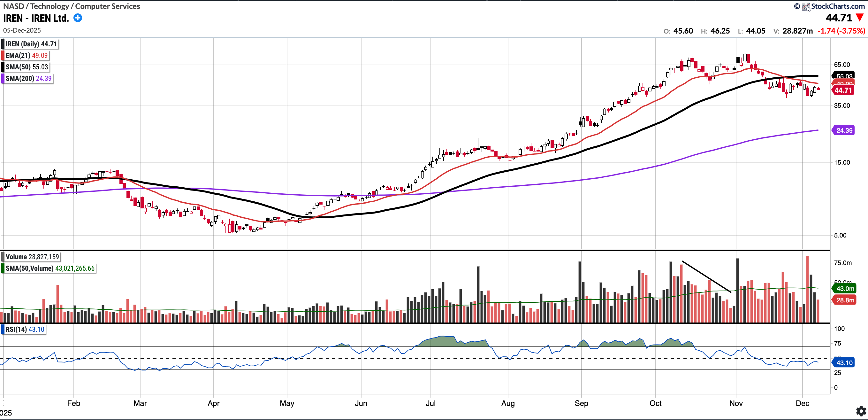Select the SMA(50,Volume) legend label
Screen dimensions: 868x420
(x=50, y=268)
